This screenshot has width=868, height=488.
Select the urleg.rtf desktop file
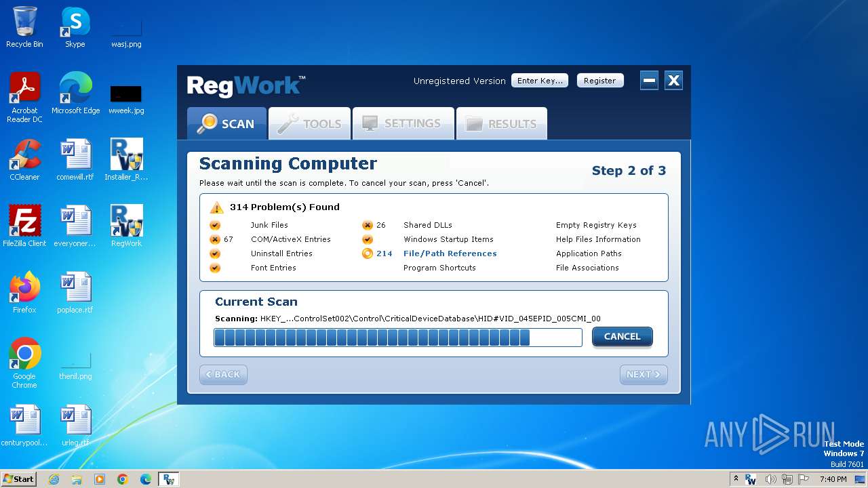pyautogui.click(x=75, y=426)
